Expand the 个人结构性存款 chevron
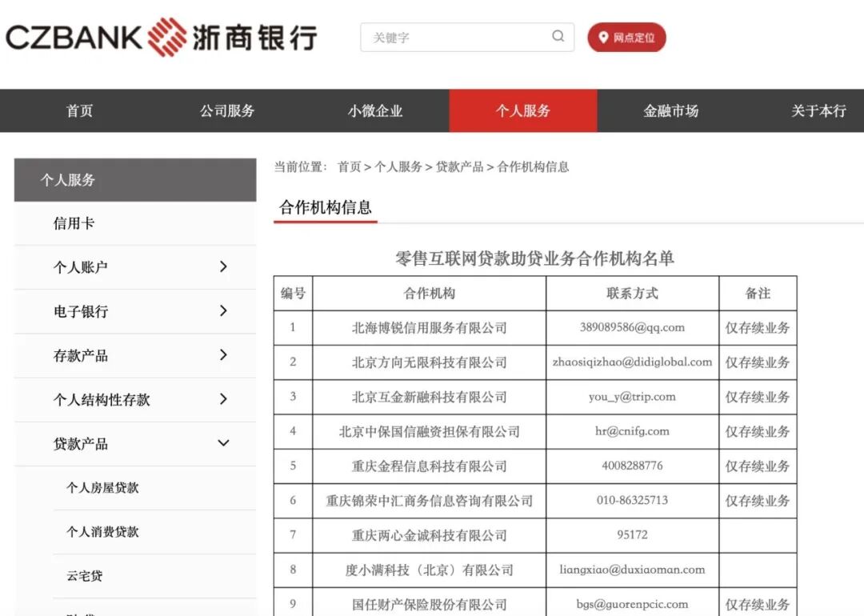This screenshot has width=864, height=616. pos(223,399)
